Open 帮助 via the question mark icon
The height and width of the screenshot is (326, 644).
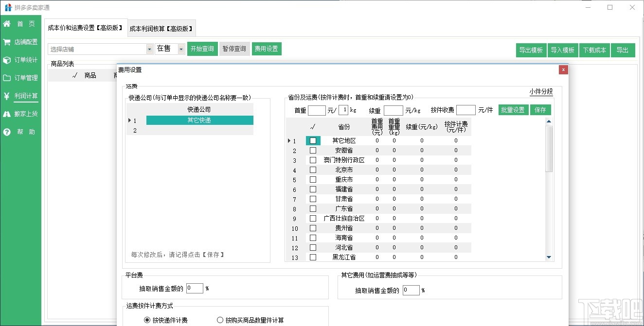7,132
